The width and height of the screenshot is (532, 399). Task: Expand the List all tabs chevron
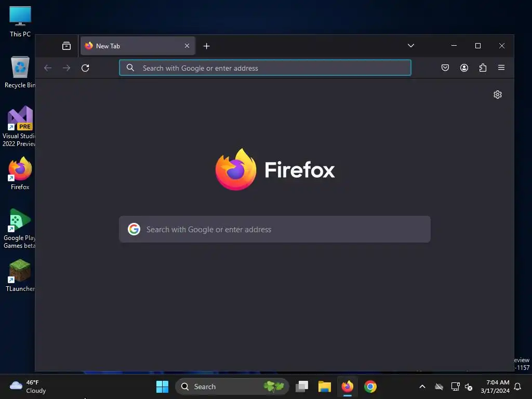[410, 46]
